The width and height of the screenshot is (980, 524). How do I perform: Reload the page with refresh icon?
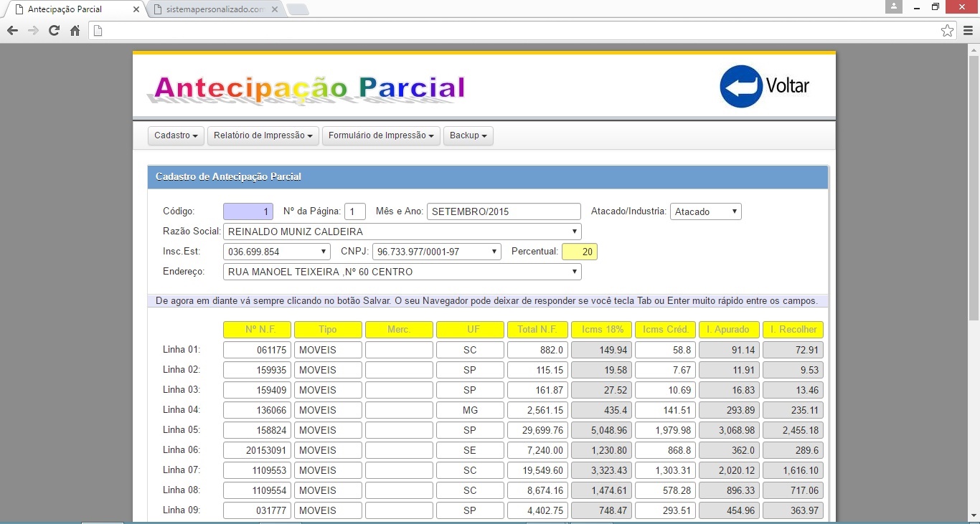coord(54,30)
